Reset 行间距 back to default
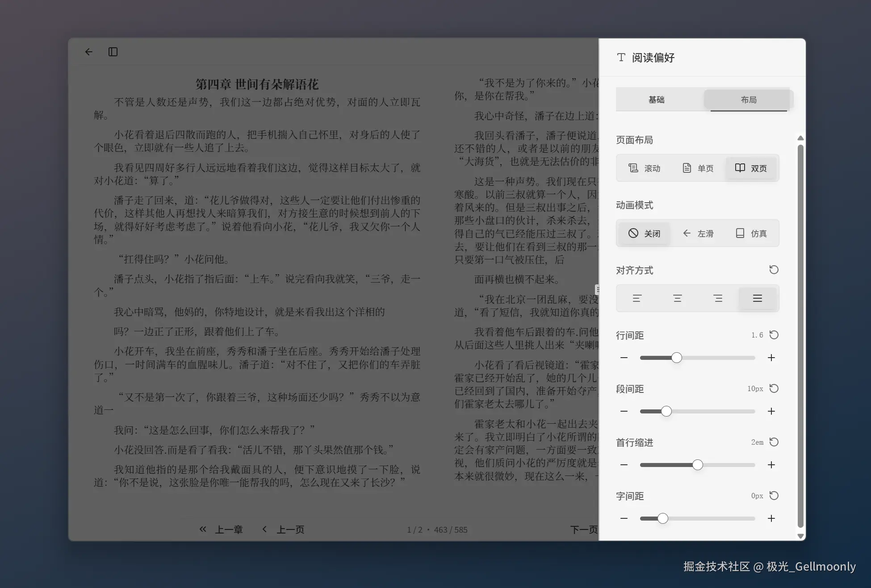The width and height of the screenshot is (871, 588). (774, 335)
